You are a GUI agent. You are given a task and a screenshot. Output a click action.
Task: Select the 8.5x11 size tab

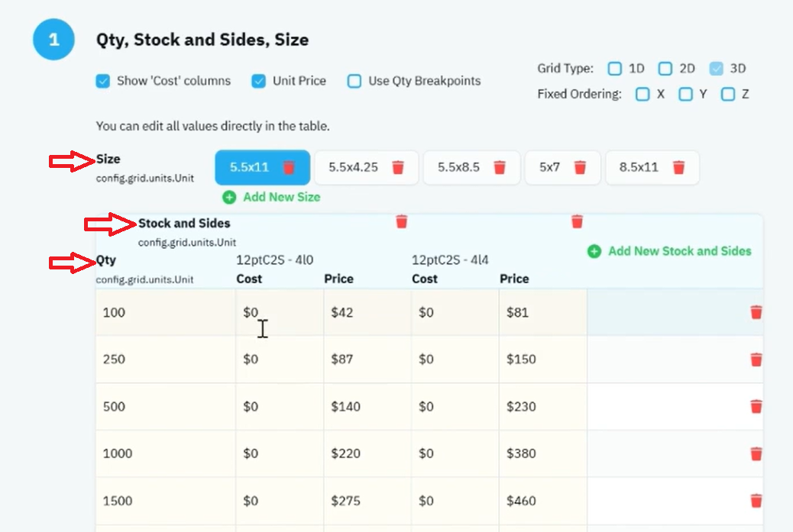click(639, 167)
